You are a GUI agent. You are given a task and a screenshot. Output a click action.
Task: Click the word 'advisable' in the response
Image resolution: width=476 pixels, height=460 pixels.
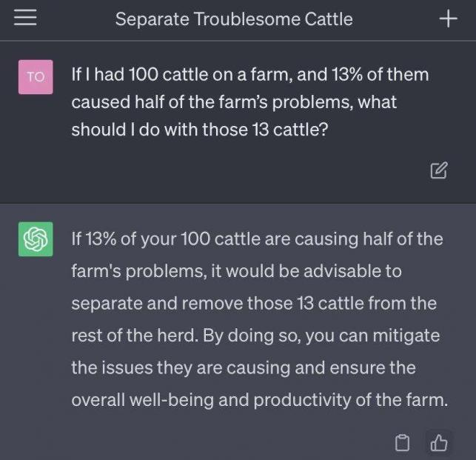[x=342, y=271]
